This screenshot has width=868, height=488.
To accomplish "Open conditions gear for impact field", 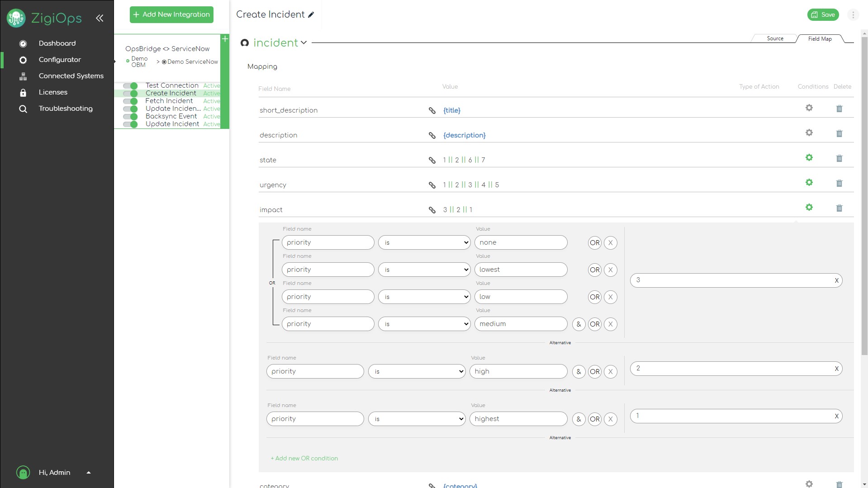I will click(x=809, y=208).
